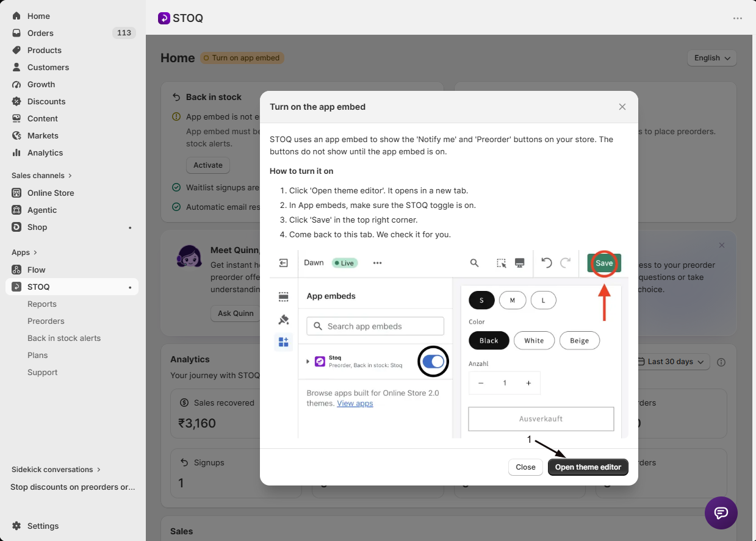Click the Orders count badge 113

[x=124, y=33]
